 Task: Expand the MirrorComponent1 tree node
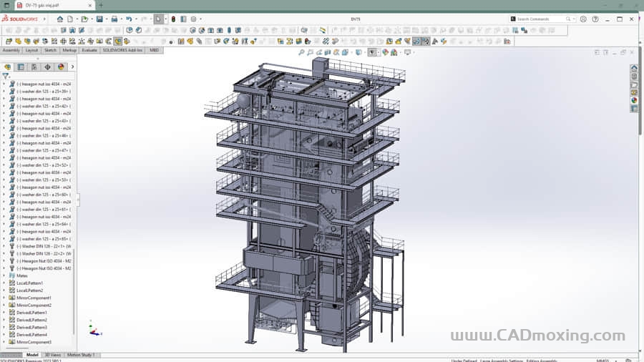point(4,298)
